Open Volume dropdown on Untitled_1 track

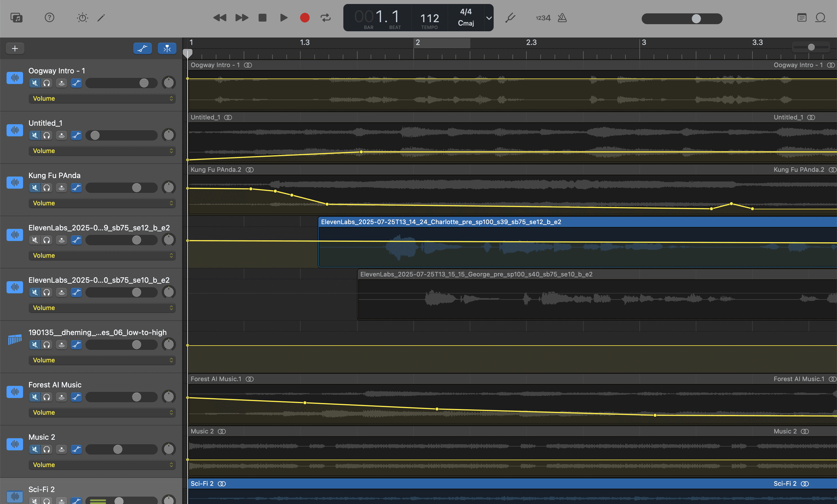click(x=102, y=151)
